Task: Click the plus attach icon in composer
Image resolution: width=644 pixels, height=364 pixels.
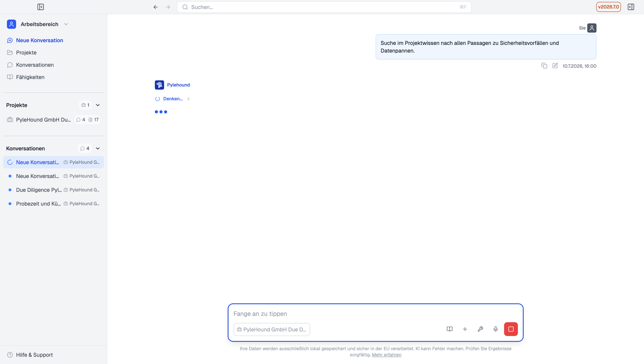Action: (x=465, y=329)
